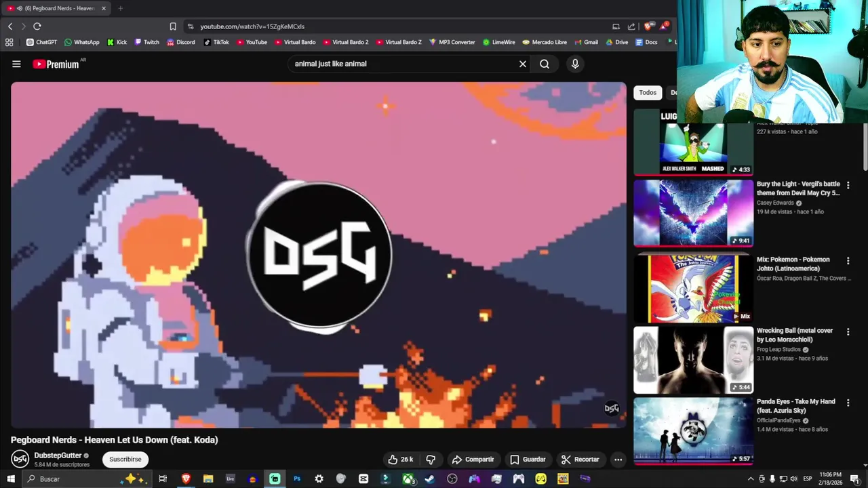
Task: Open the YouTube hamburger guide menu
Action: (x=16, y=64)
